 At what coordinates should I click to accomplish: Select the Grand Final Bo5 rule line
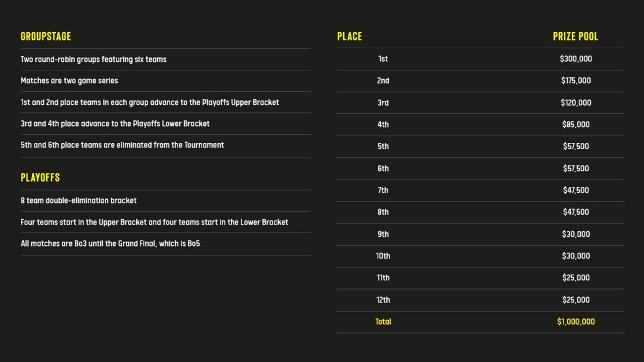[x=110, y=244]
